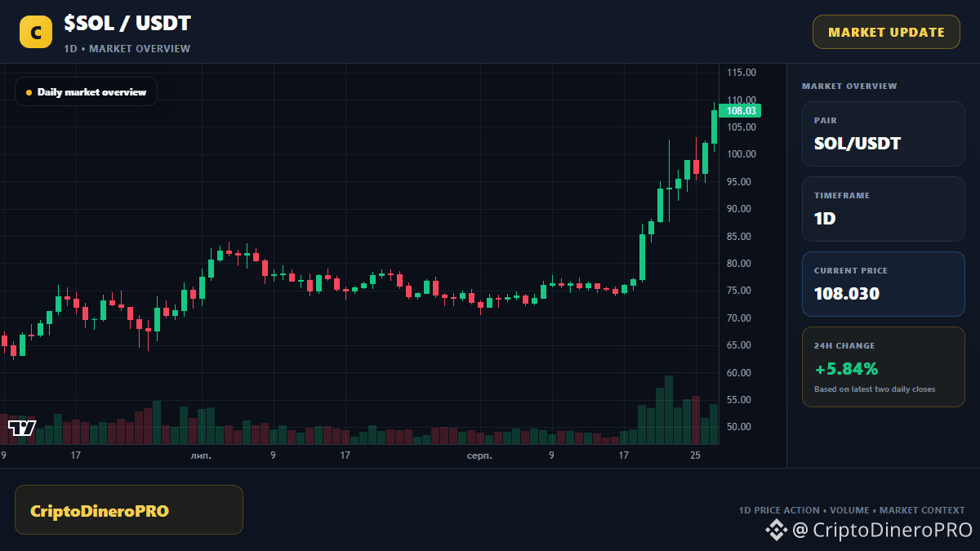The image size is (980, 551).
Task: Click the yellow C logo icon
Action: pyautogui.click(x=36, y=32)
